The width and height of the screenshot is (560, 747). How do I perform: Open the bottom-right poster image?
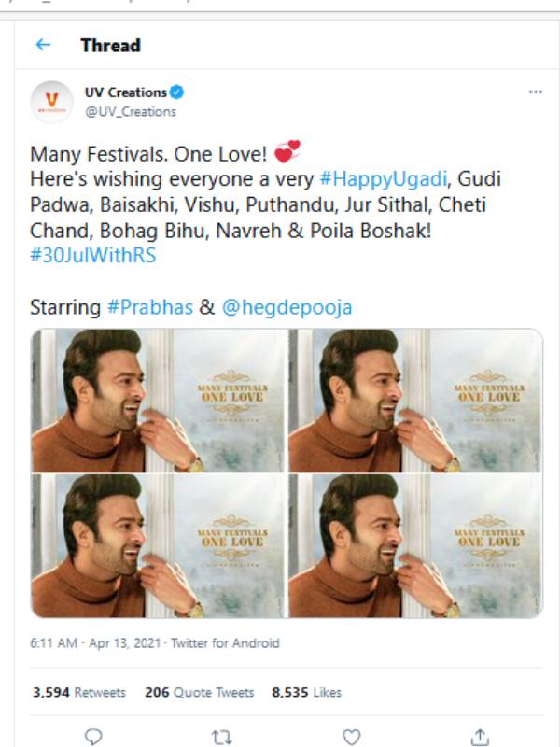point(415,545)
